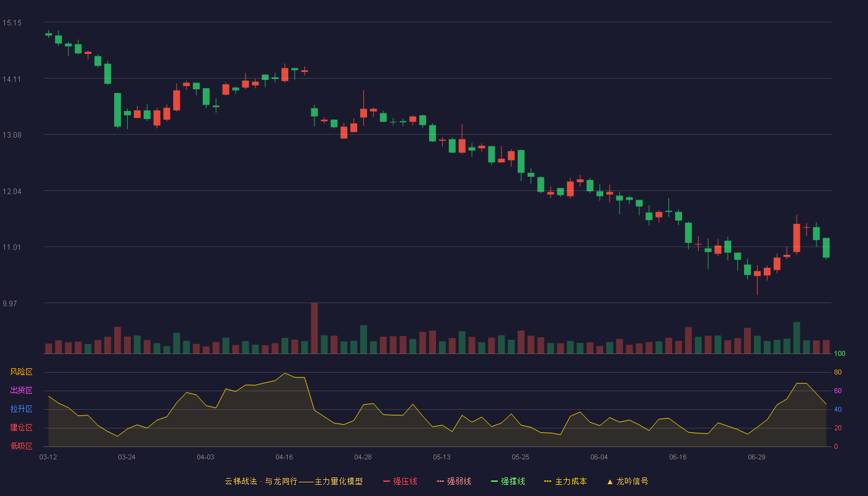Click the pink dashed 强弱线 legend marker
This screenshot has height=496, width=868.
click(440, 481)
